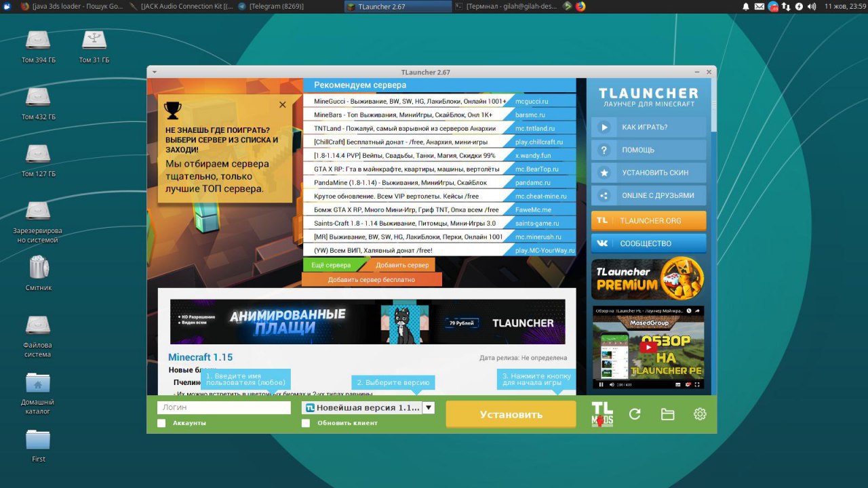
Task: Open Том 432 ГБ drive icon
Action: coord(38,98)
